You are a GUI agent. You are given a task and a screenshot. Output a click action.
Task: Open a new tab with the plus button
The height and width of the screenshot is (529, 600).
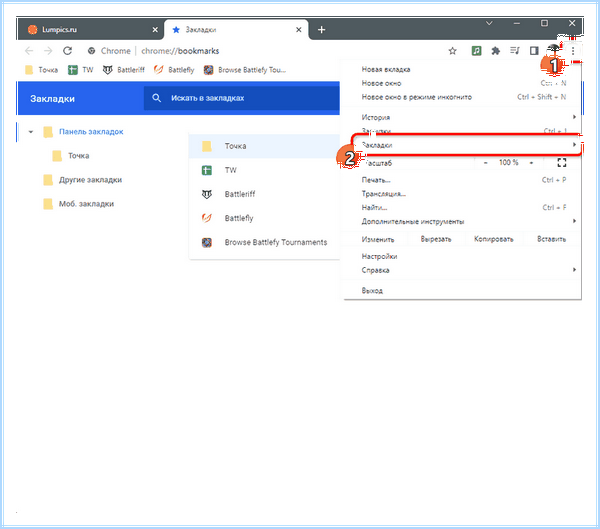[x=321, y=29]
